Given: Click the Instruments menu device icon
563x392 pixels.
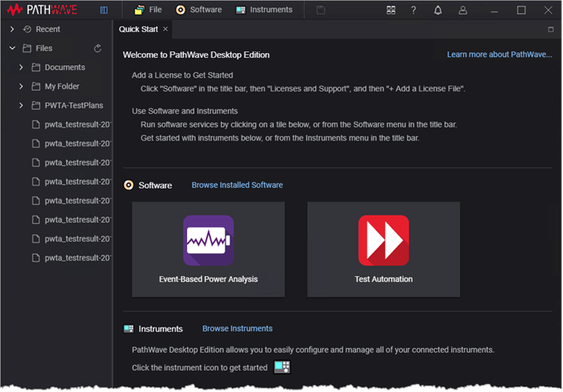Looking at the screenshot, I should 240,10.
